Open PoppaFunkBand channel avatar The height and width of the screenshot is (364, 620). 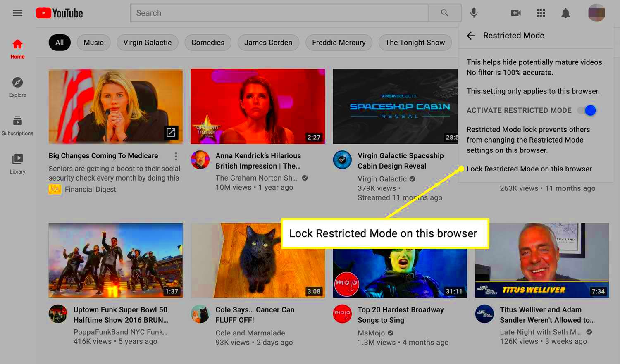58,314
